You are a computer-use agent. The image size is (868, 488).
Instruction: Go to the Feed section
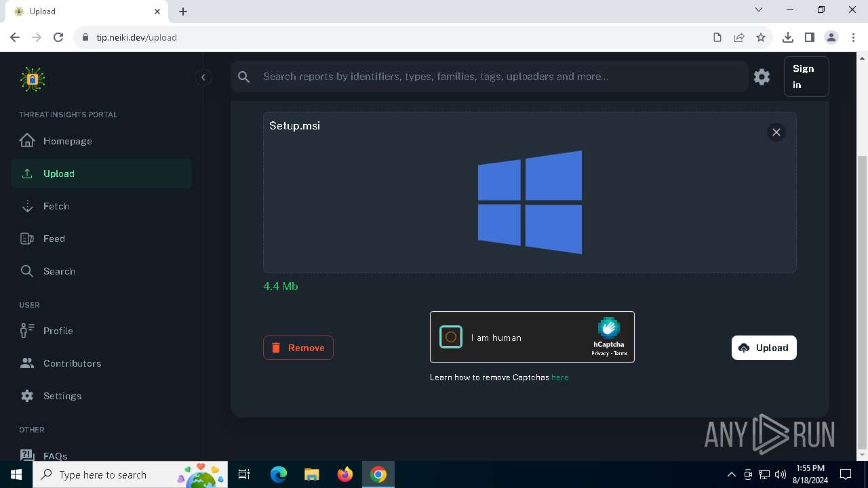[x=101, y=239]
